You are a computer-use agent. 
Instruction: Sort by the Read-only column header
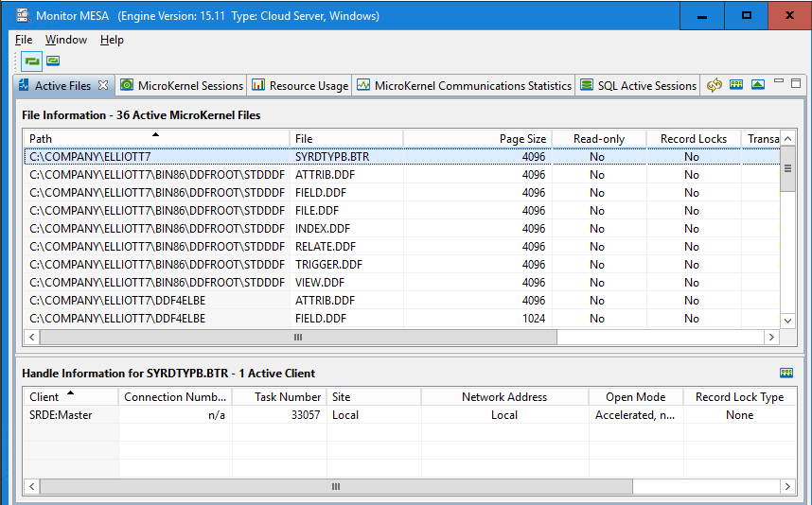599,139
